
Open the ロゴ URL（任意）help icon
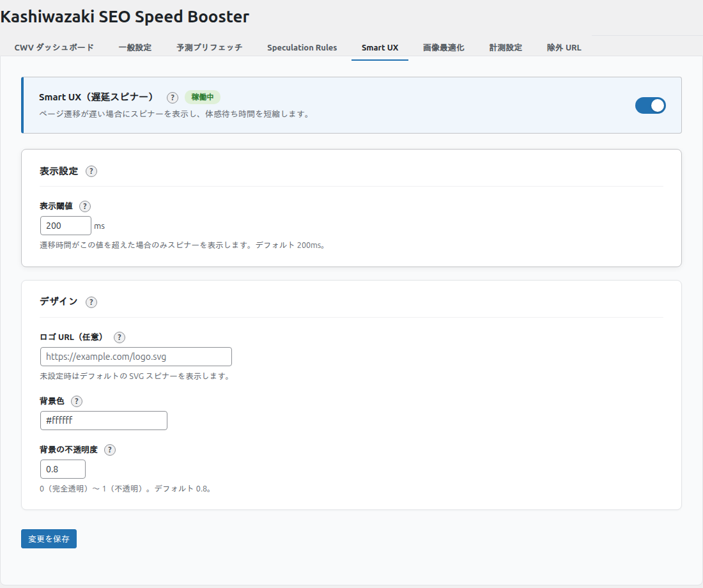(119, 337)
